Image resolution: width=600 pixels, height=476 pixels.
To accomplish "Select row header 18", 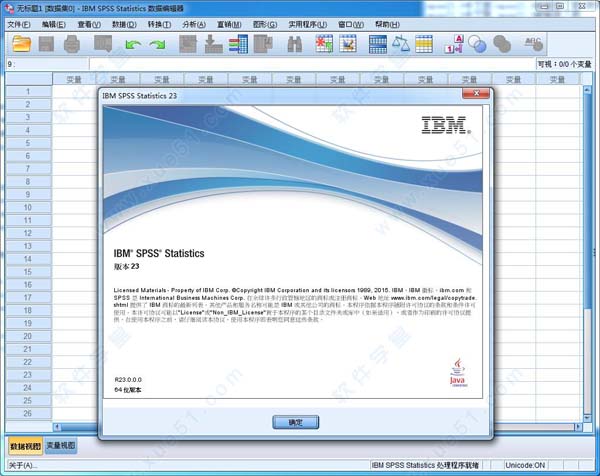I will pyautogui.click(x=28, y=310).
